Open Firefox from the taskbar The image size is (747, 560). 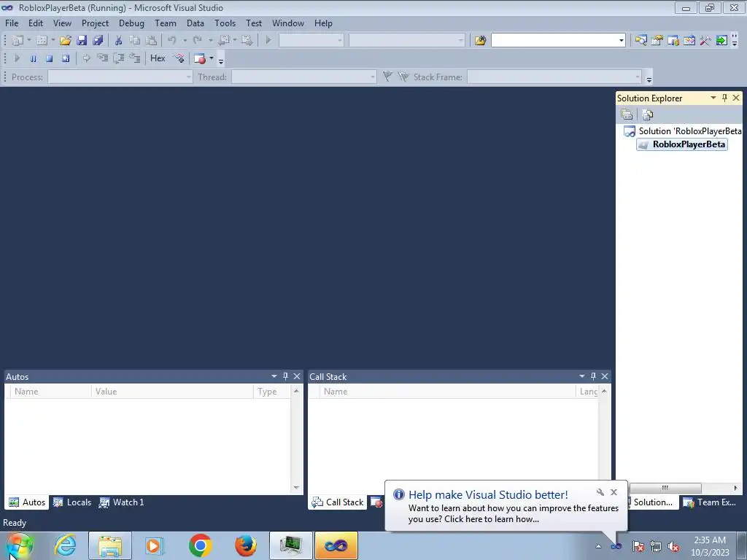tap(246, 545)
